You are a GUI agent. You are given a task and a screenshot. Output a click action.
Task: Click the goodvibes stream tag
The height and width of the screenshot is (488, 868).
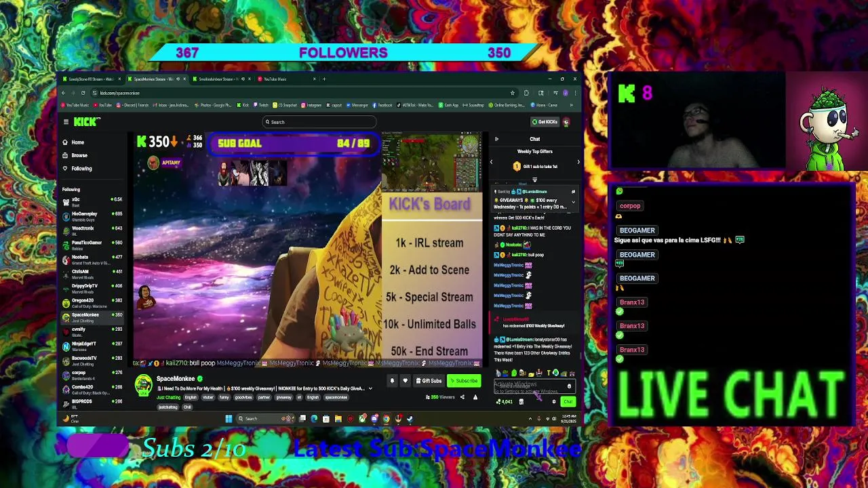click(243, 398)
